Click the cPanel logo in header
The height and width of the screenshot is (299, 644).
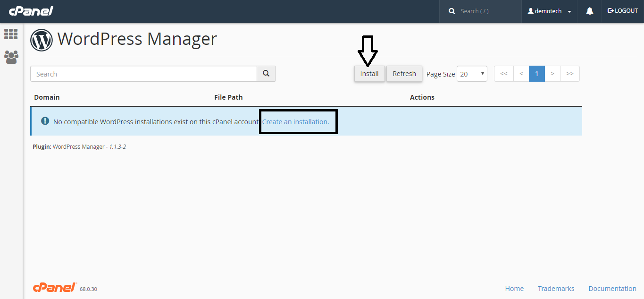coord(31,10)
